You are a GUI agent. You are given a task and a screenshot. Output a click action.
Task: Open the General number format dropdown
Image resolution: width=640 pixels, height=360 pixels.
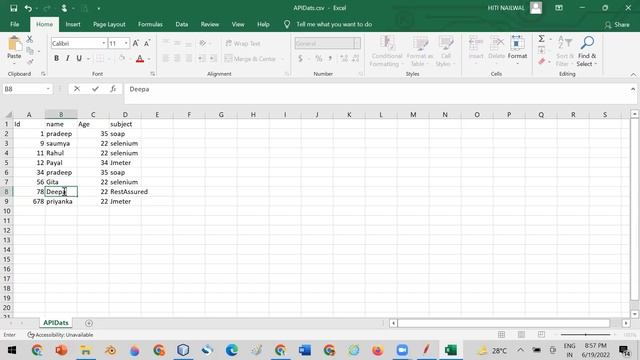pyautogui.click(x=357, y=43)
